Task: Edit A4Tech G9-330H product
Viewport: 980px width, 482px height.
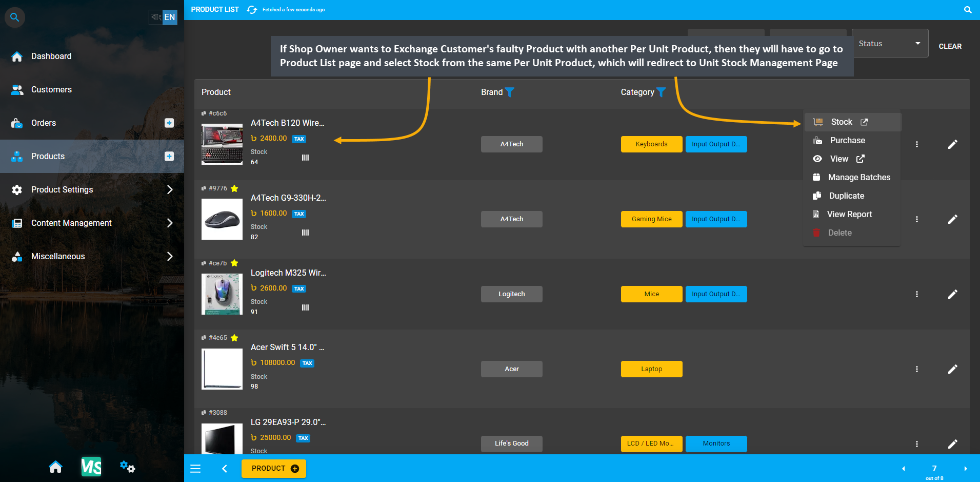Action: 953,219
